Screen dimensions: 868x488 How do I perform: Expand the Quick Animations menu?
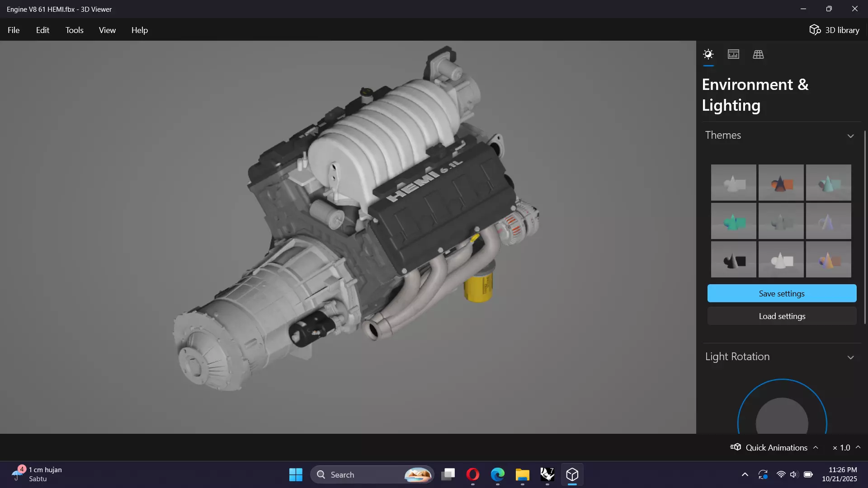[774, 447]
